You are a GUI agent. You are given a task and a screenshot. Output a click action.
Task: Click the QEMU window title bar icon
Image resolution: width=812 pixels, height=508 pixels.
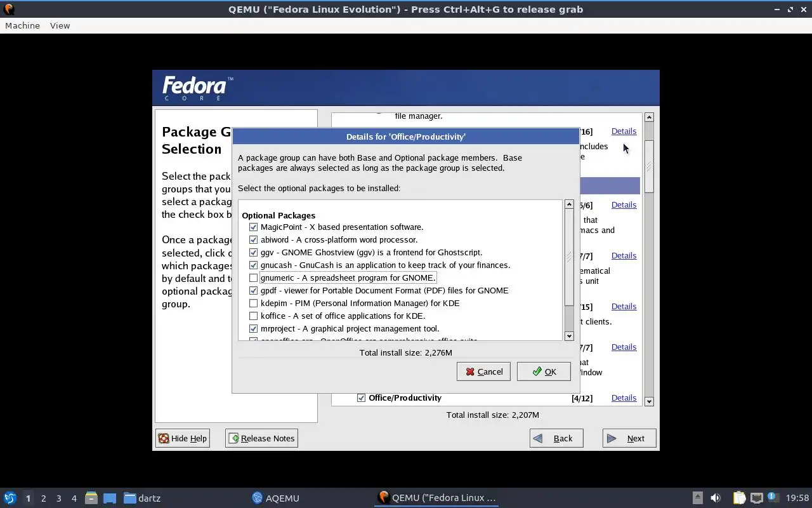point(9,9)
